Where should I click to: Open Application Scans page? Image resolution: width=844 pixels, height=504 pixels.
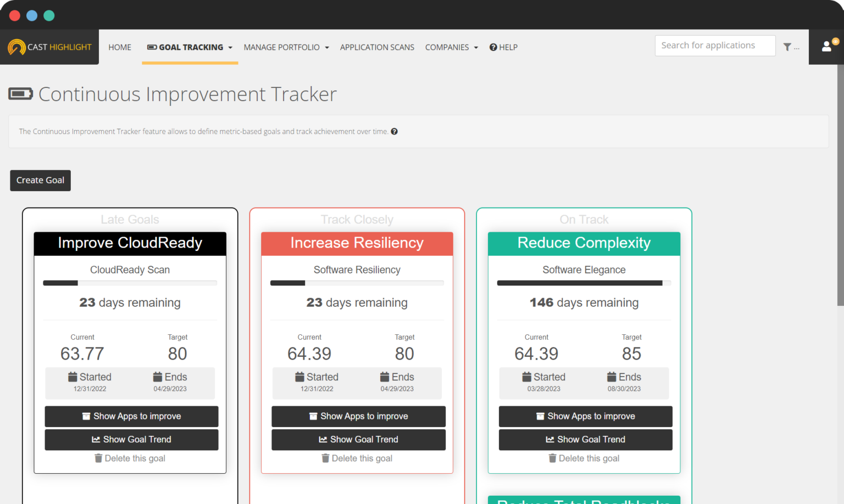coord(377,47)
